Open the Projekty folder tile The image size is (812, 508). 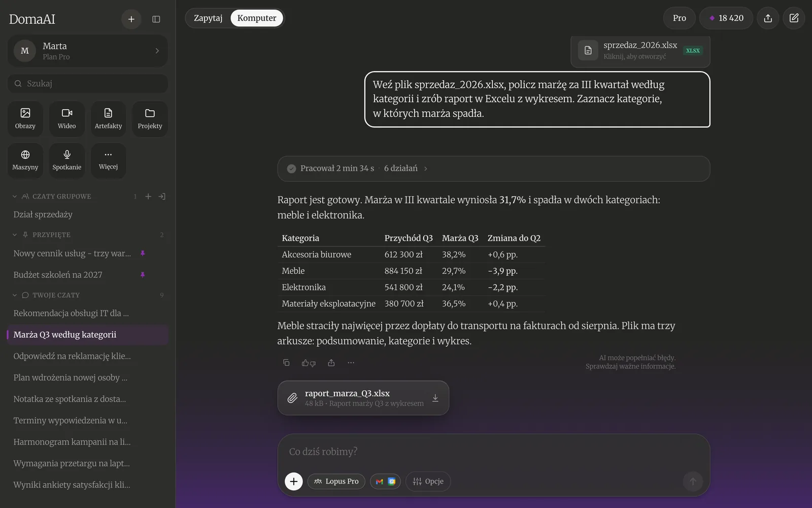point(150,119)
